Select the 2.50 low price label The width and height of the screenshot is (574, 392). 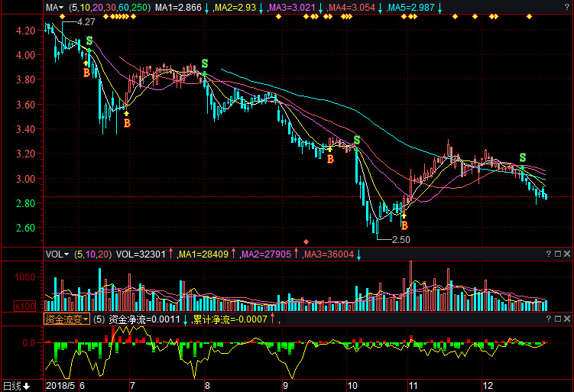click(401, 239)
